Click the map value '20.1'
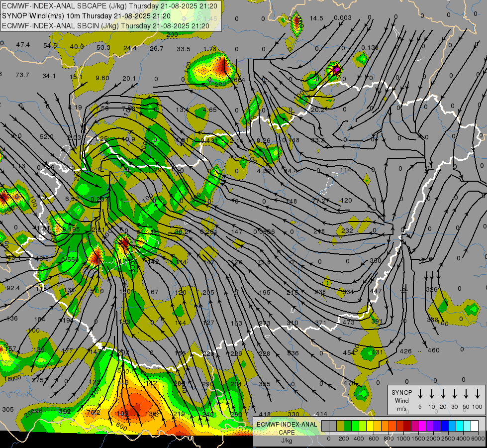Screen dimensions: 487x448 coord(129,78)
